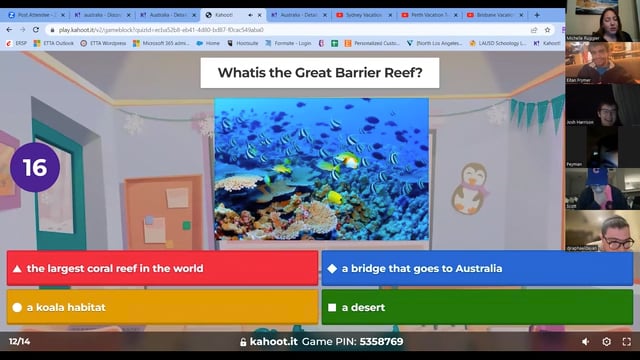
Task: Answer "the largest coral reef in the world"
Action: [x=162, y=268]
